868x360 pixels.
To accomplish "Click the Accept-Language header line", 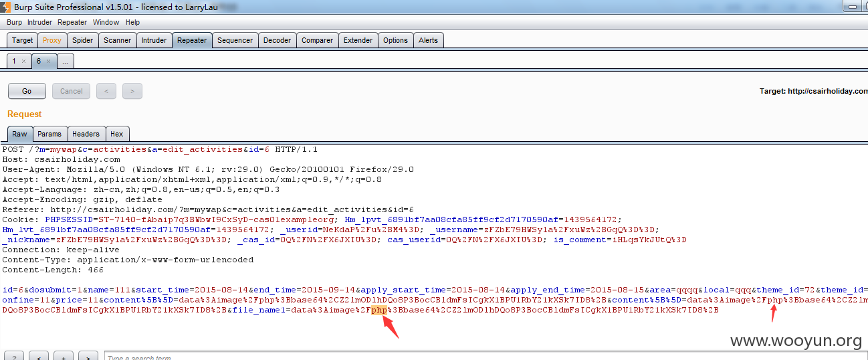I will [141, 189].
